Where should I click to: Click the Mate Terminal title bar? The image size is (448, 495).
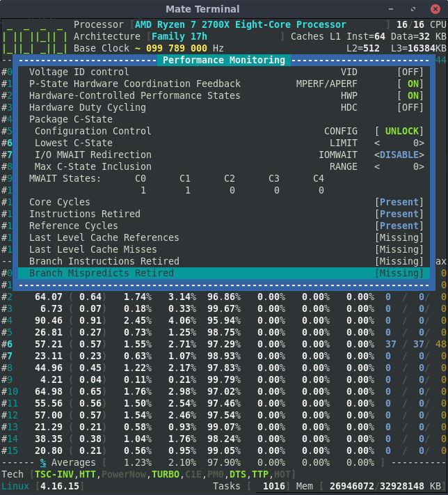click(x=202, y=9)
